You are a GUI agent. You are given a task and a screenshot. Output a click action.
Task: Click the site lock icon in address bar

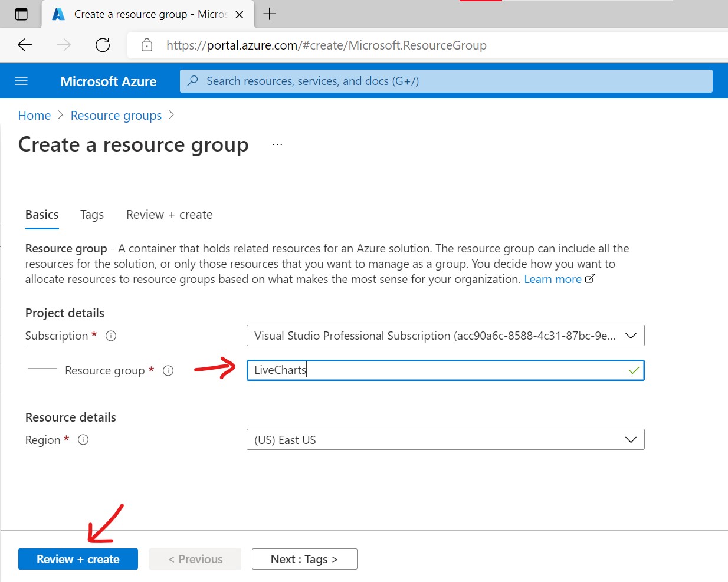tap(147, 45)
